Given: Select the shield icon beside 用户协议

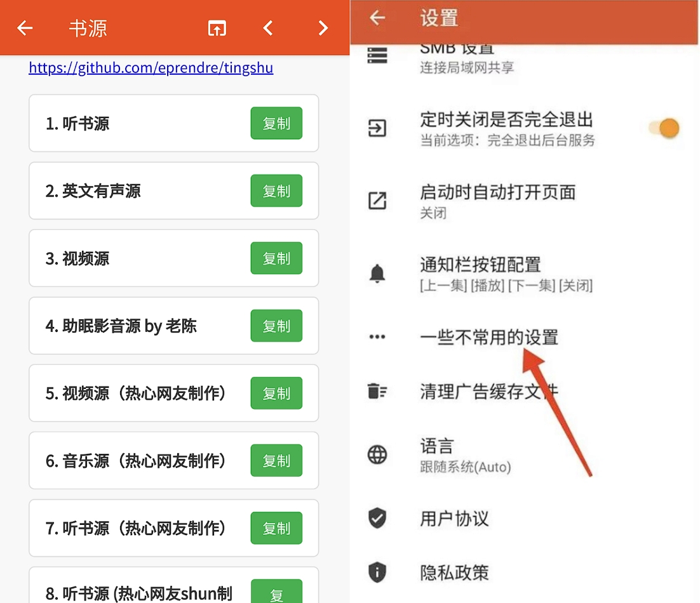Looking at the screenshot, I should (x=378, y=519).
